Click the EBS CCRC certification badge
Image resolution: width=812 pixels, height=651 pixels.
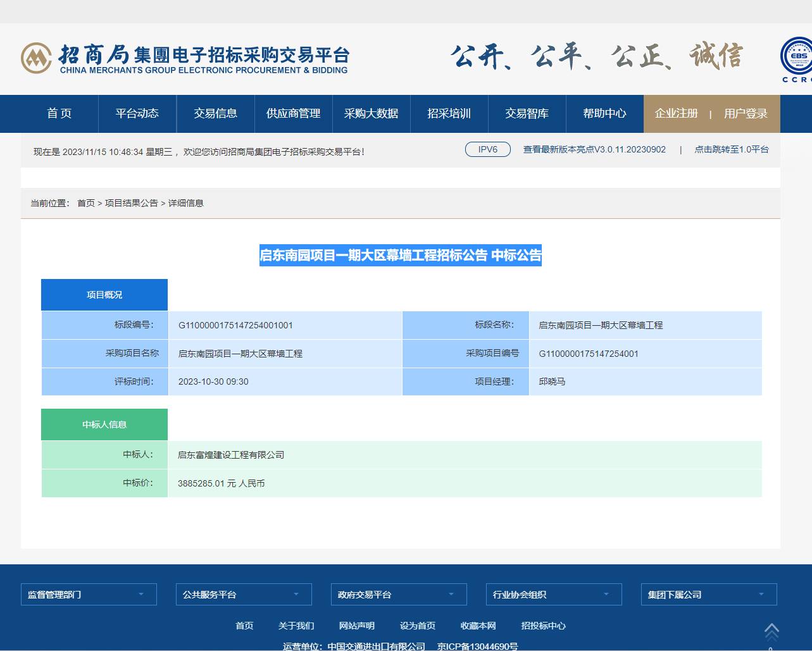pos(796,60)
